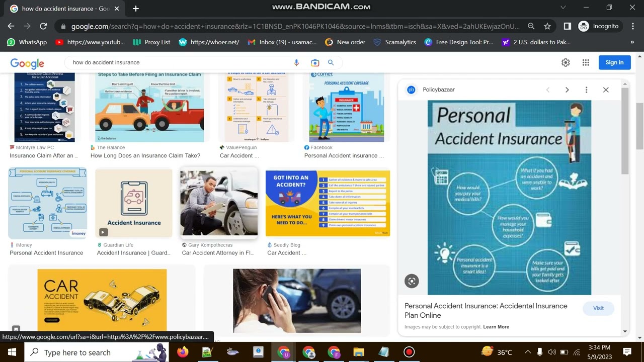This screenshot has width=644, height=362.
Task: Open the Gmail Inbox (19) bookmark
Action: pos(283,42)
